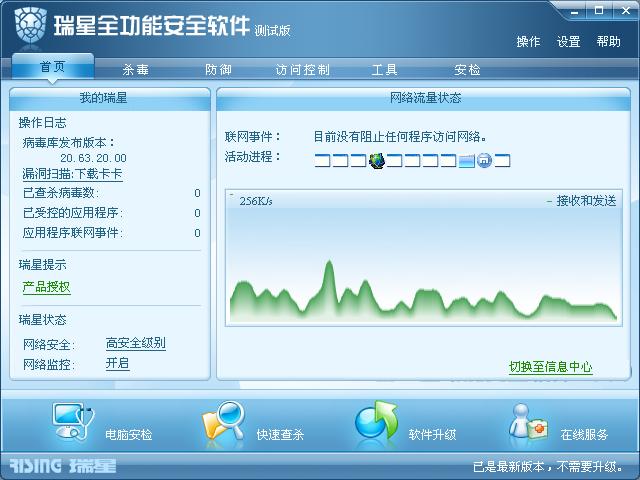640x480 pixels.
Task: Select the 瑞星提示 heading
Action: [42, 265]
